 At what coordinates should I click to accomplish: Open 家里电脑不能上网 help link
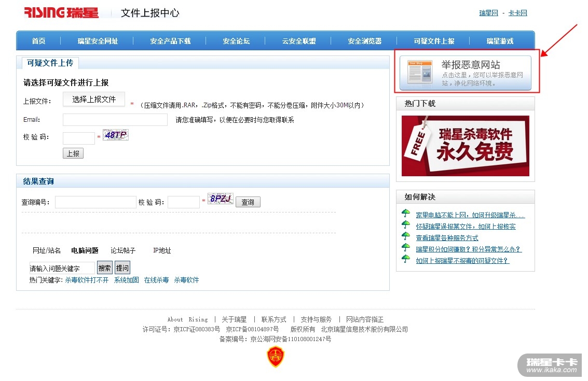coord(470,215)
